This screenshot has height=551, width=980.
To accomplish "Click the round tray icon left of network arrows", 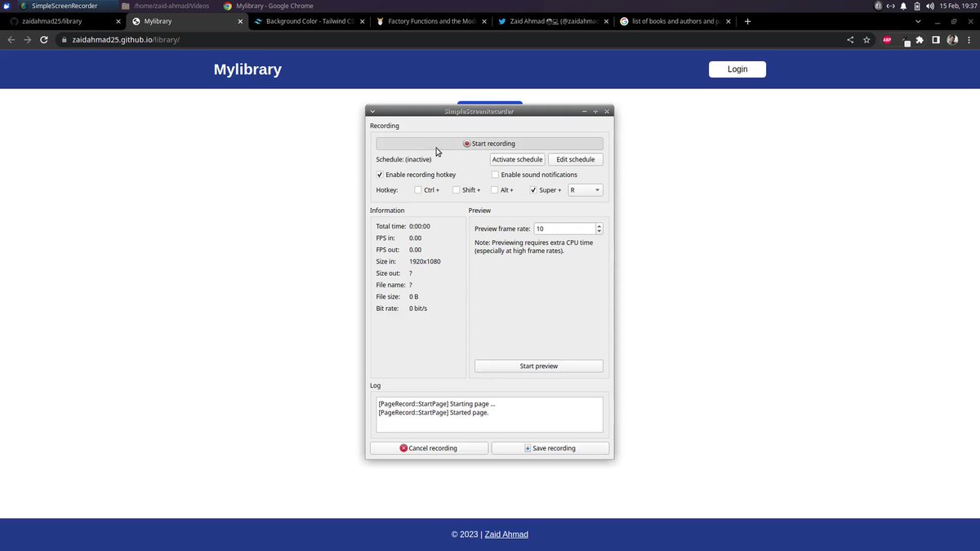I will (878, 6).
